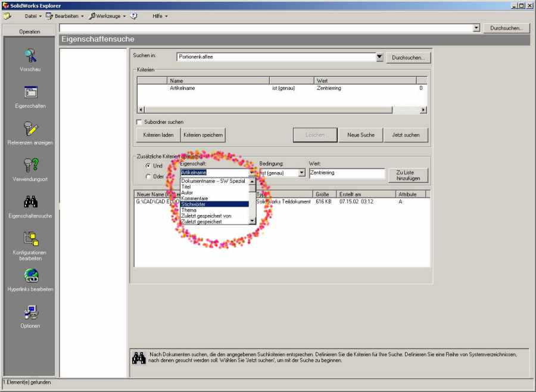Click the Referenzen anzeigen icon
The width and height of the screenshot is (536, 392).
(x=30, y=129)
